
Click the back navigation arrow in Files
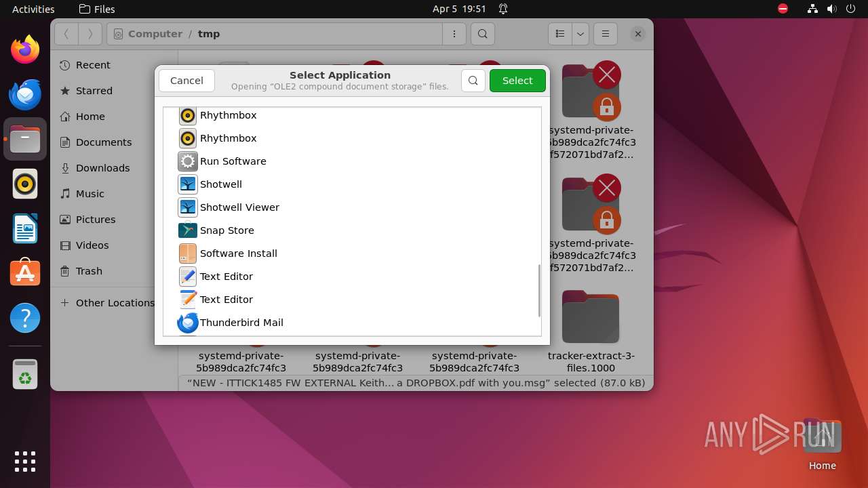(x=66, y=34)
